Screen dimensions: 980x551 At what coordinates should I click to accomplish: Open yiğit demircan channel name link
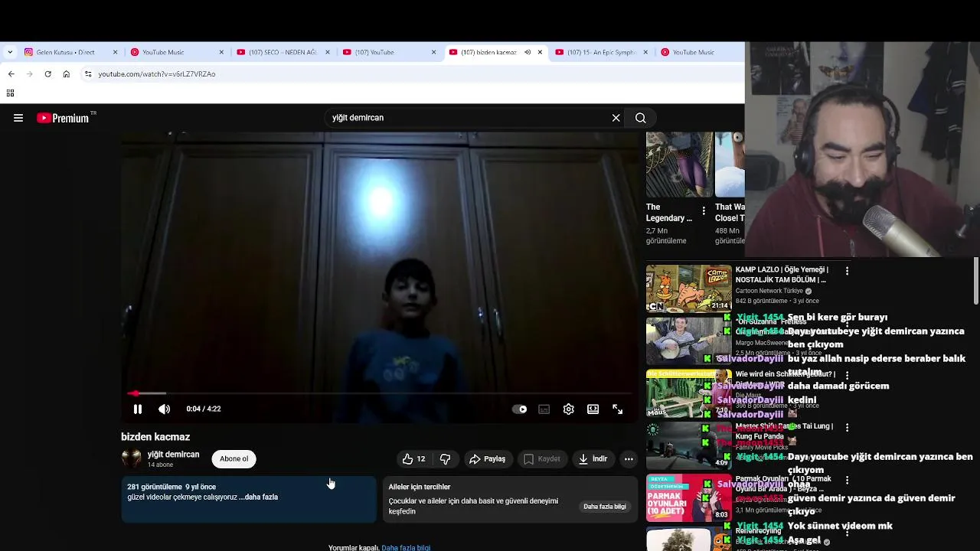click(x=173, y=455)
